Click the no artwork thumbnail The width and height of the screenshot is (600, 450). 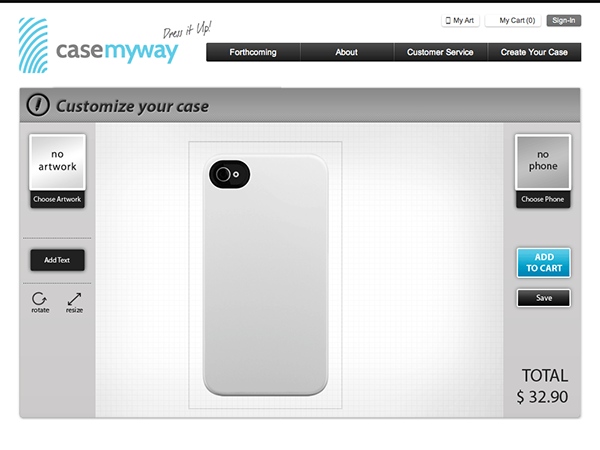coord(57,162)
